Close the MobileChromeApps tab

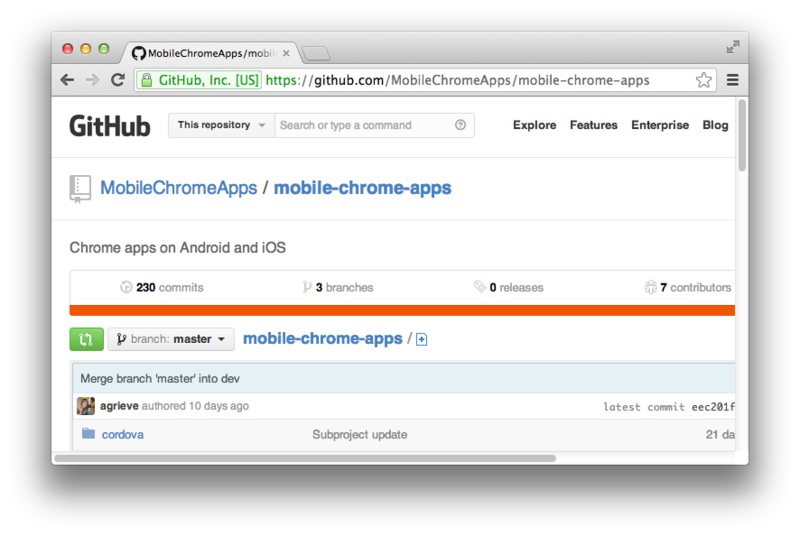coord(286,53)
